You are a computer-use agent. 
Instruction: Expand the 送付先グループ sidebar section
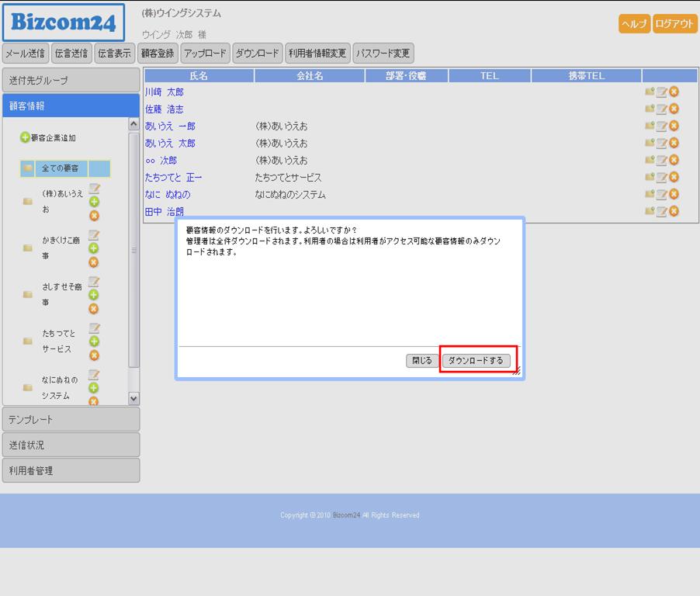pyautogui.click(x=71, y=80)
